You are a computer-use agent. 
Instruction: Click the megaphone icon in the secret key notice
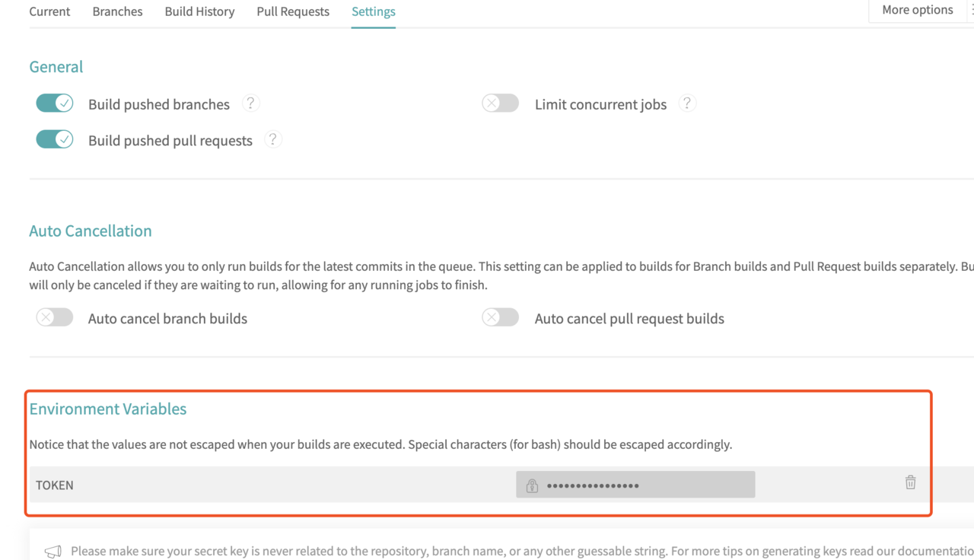click(x=53, y=552)
